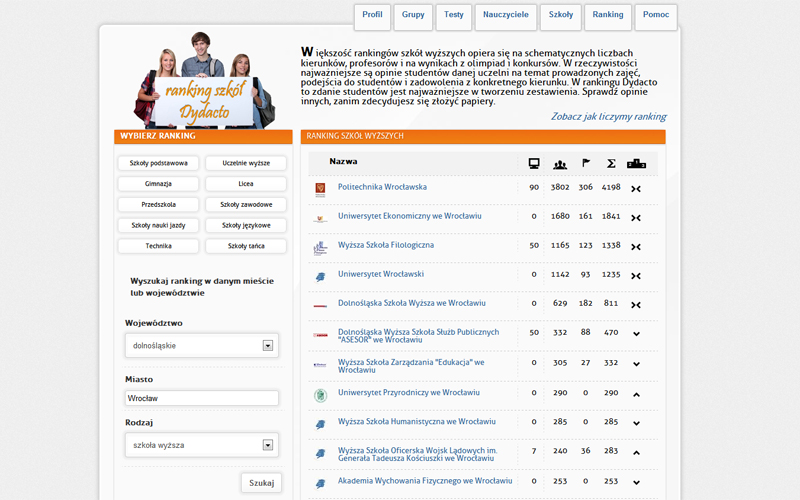Click trend icon for Wyższa Szkoła Filologiczna
This screenshot has height=500, width=800.
(x=636, y=247)
